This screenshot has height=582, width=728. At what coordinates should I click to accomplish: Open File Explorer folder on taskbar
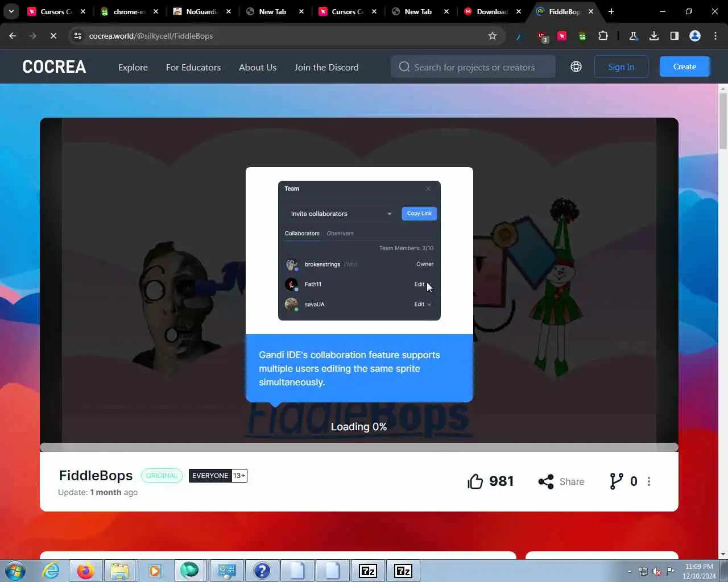119,571
